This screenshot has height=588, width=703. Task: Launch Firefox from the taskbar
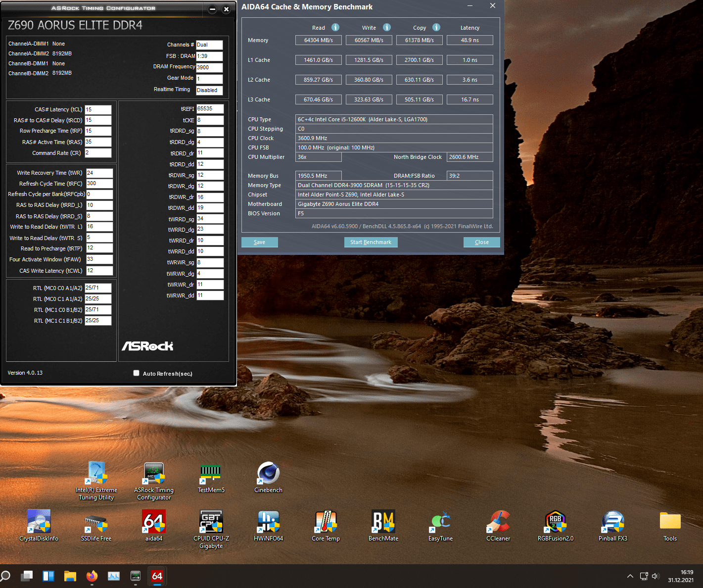pos(92,576)
